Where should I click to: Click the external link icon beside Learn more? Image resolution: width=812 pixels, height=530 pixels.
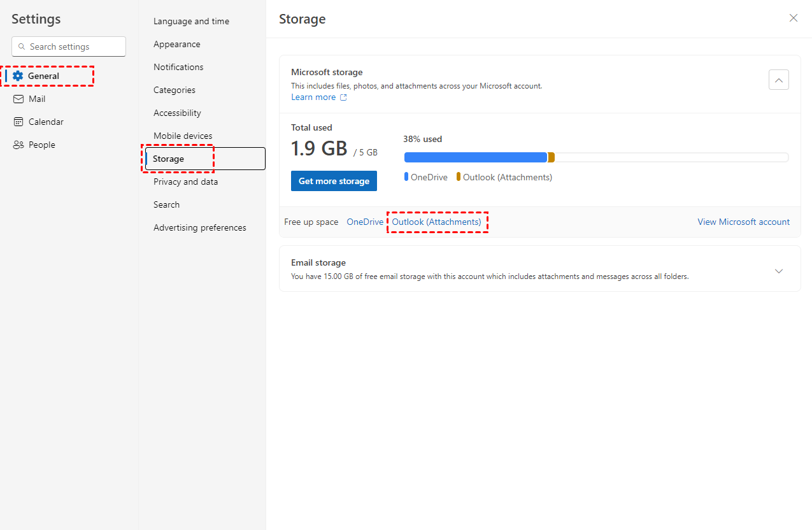click(x=343, y=97)
